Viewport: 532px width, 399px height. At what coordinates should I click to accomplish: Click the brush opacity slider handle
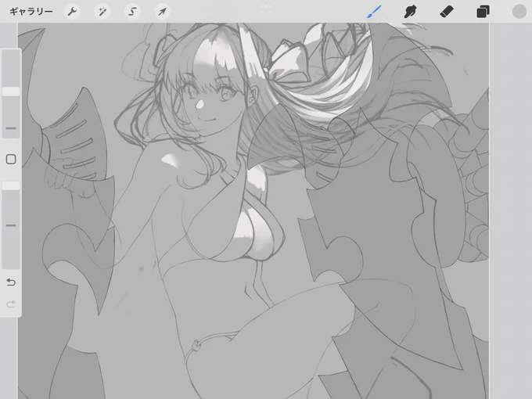click(11, 185)
